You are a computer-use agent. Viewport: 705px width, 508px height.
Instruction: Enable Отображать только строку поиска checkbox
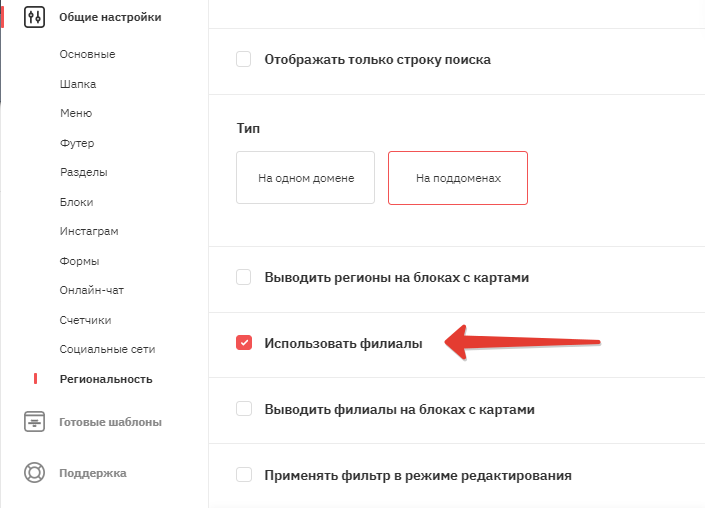point(244,59)
